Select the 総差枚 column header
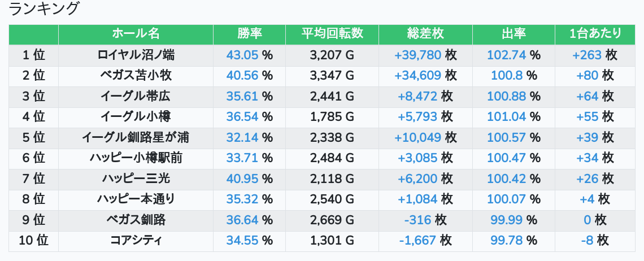 (425, 34)
